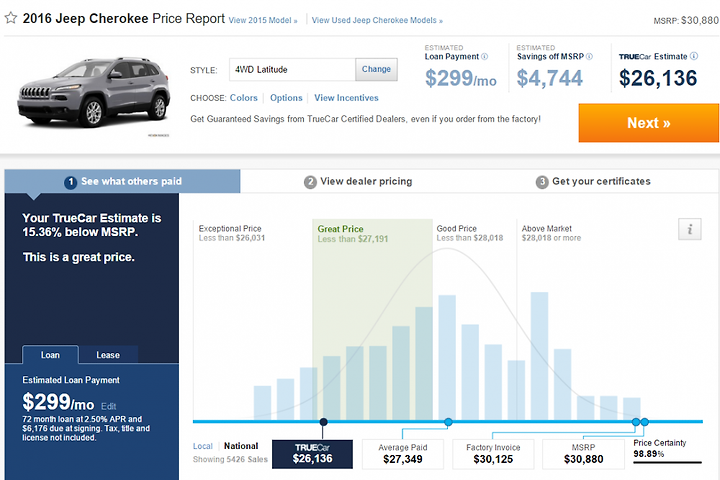Open View Incentives link

pyautogui.click(x=346, y=98)
